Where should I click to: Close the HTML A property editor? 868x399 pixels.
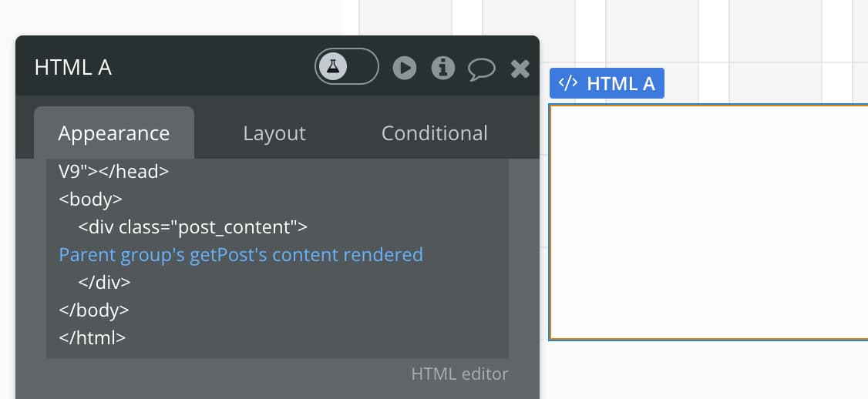point(520,69)
